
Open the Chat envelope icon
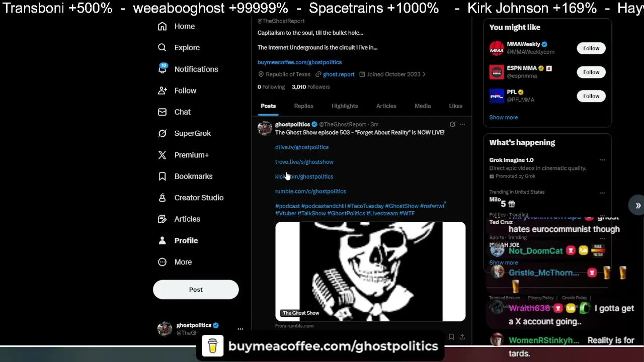coord(162,112)
